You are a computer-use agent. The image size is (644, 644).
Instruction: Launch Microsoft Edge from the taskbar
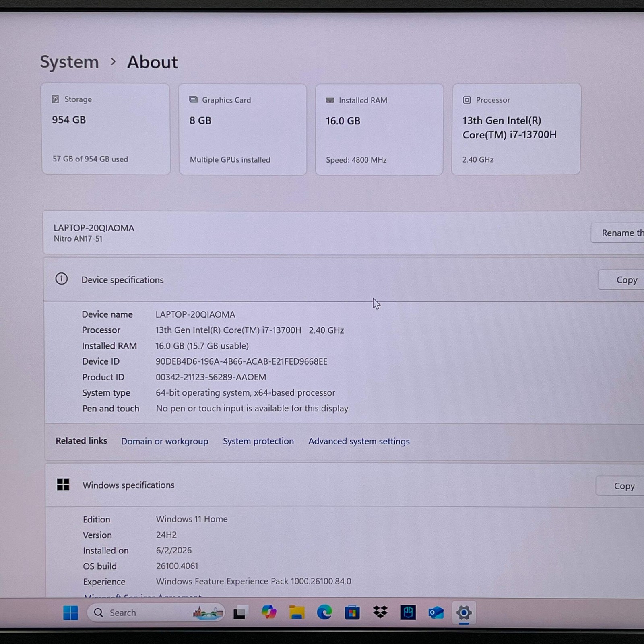click(324, 613)
